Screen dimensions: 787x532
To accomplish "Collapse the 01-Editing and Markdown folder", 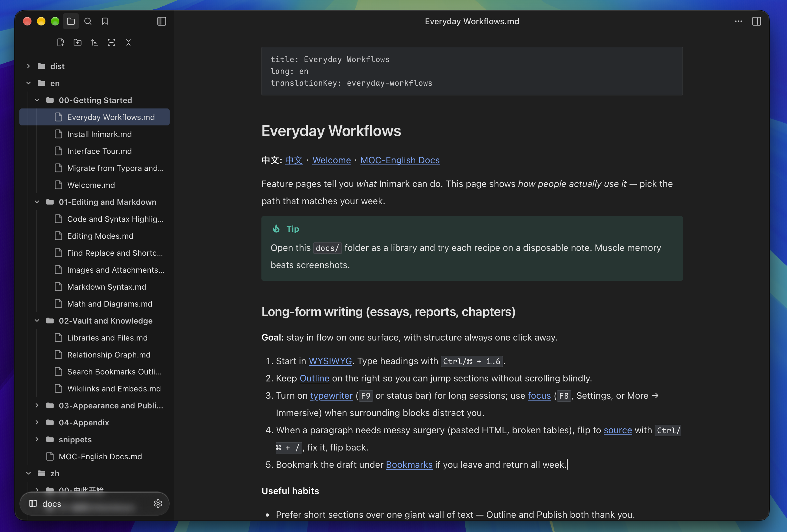I will [37, 202].
